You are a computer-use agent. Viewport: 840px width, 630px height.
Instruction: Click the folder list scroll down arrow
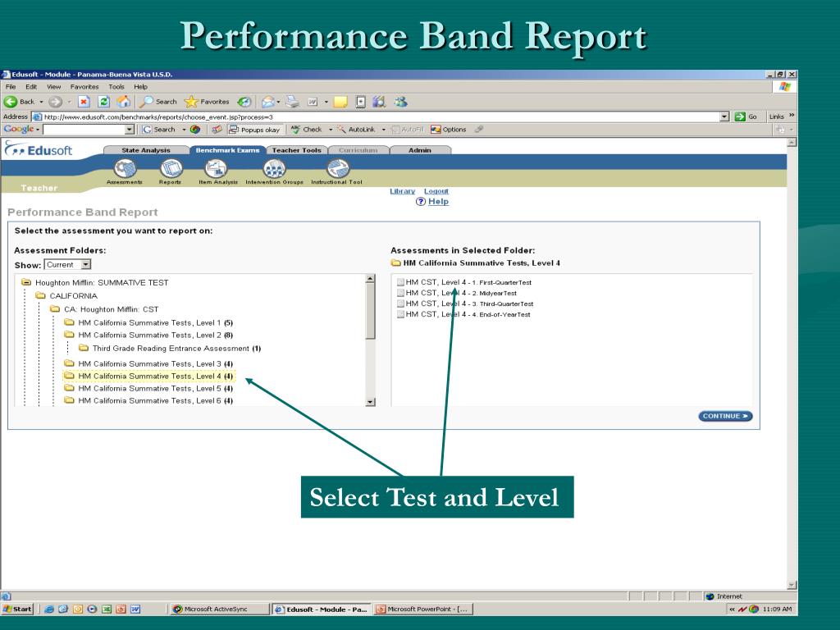370,402
